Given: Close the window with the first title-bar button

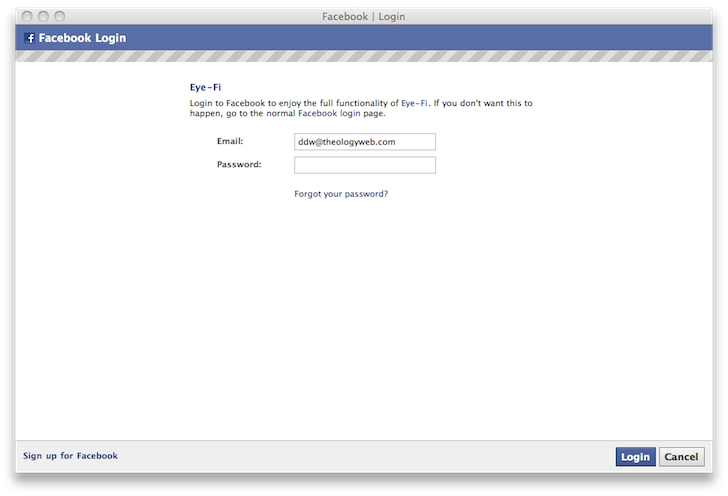Looking at the screenshot, I should coord(27,16).
